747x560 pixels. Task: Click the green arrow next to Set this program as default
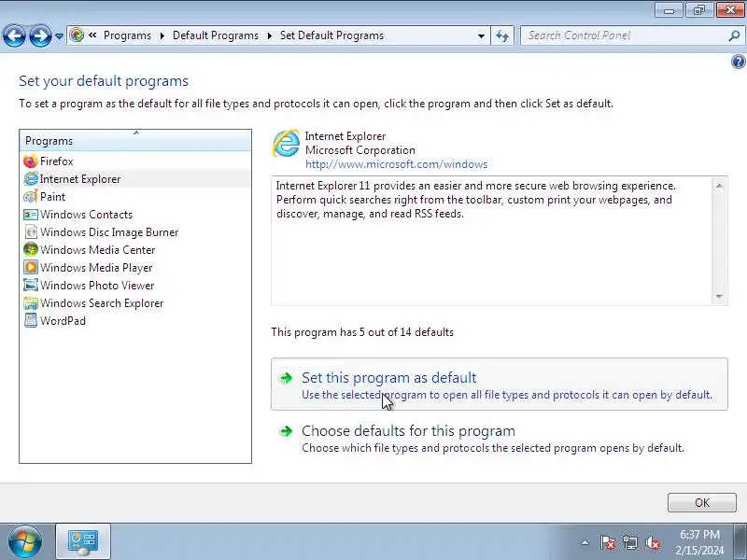tap(286, 378)
